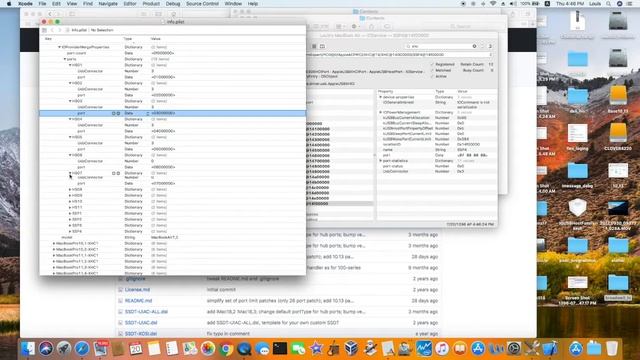The image size is (640, 360).
Task: Open SSDT-UIAC.dsl link on GitHub page
Action: 141,323
